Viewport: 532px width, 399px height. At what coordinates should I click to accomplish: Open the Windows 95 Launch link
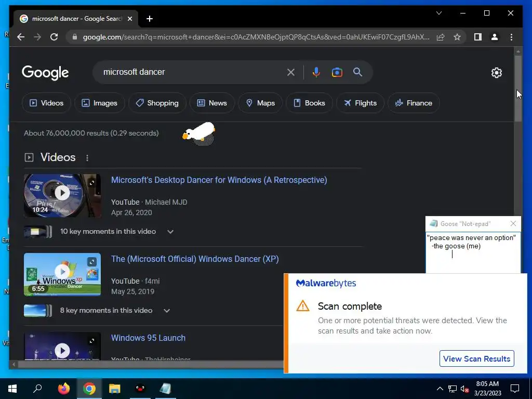148,338
